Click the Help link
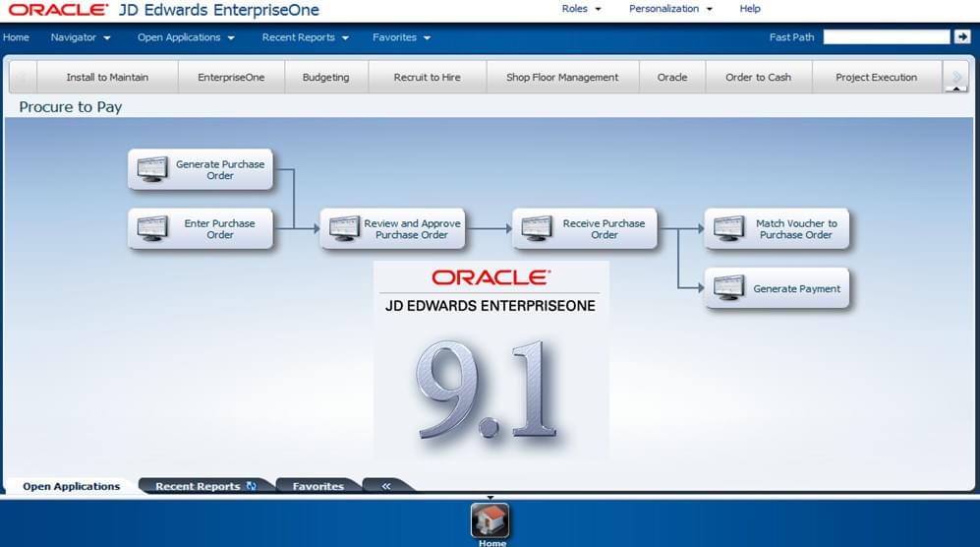 (x=750, y=9)
